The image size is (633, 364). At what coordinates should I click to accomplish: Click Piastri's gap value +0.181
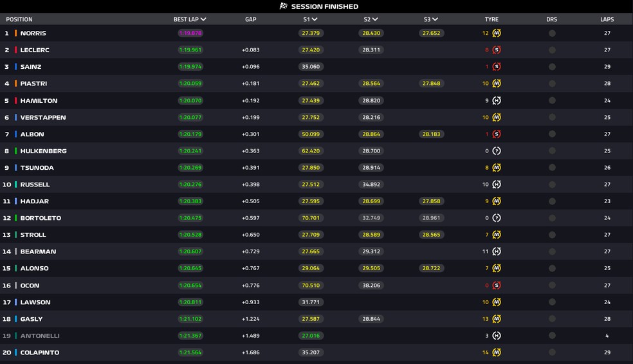(x=251, y=84)
